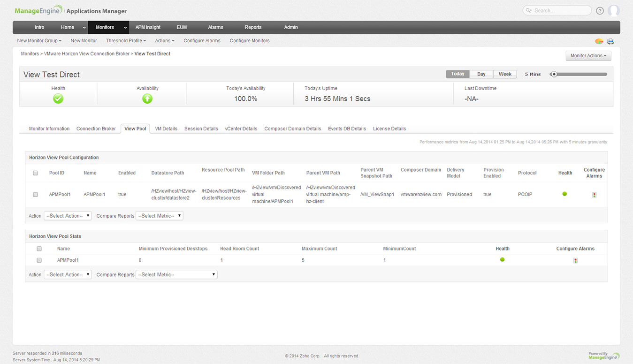Configure alarms for APMPool1 in Pool Configuration table
This screenshot has height=364, width=633.
(x=594, y=194)
